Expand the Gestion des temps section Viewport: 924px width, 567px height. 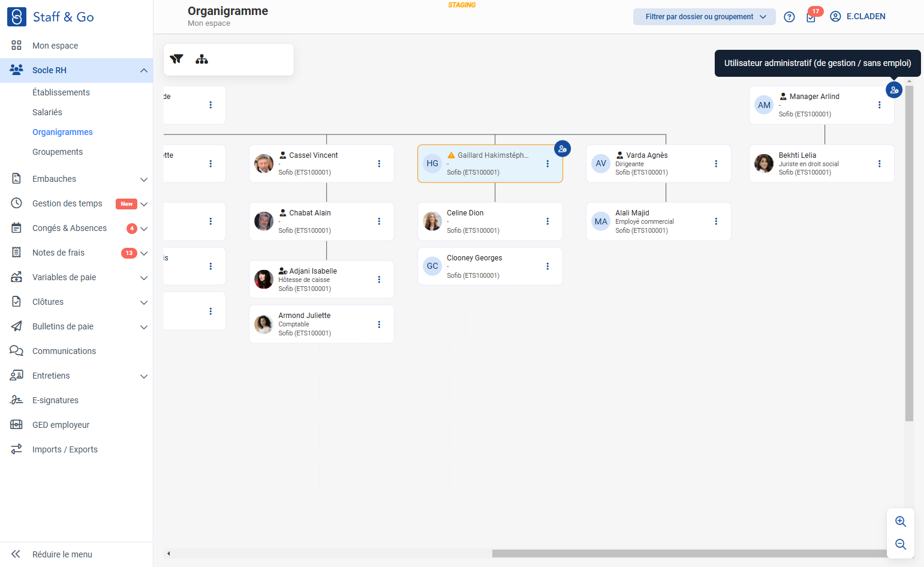click(x=144, y=204)
